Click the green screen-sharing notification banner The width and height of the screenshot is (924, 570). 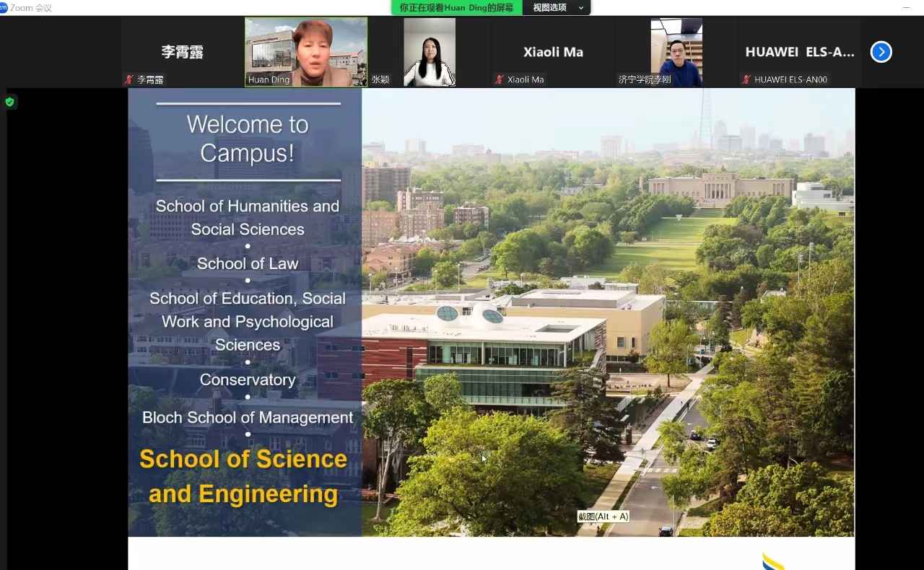(x=456, y=7)
